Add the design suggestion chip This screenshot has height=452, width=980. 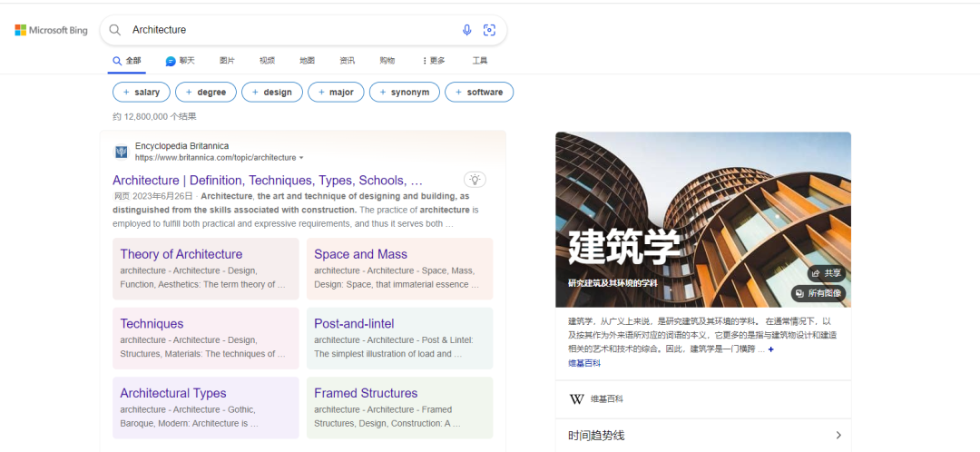click(x=272, y=92)
